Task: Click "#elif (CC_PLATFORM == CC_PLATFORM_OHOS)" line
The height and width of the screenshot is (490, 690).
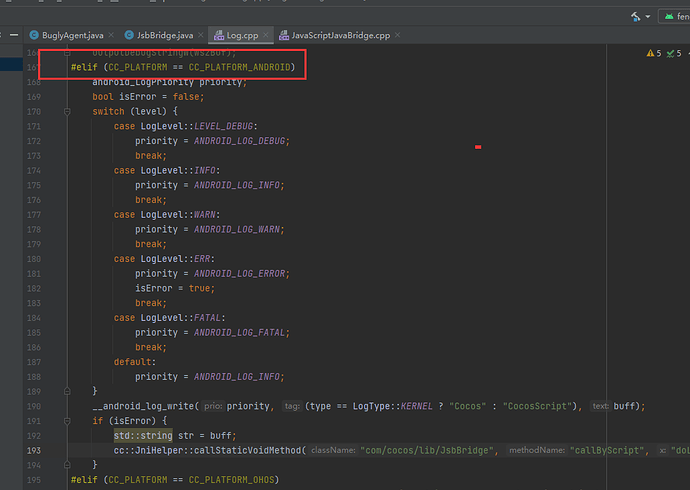Action: (175, 480)
